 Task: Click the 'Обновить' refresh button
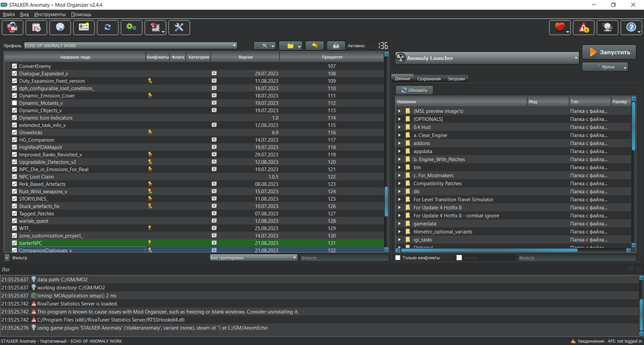413,90
